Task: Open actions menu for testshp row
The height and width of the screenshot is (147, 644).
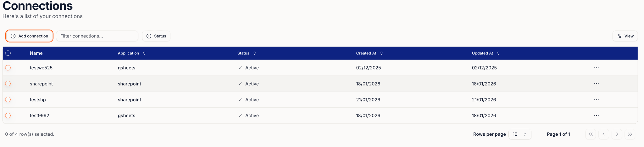Action: point(596,100)
